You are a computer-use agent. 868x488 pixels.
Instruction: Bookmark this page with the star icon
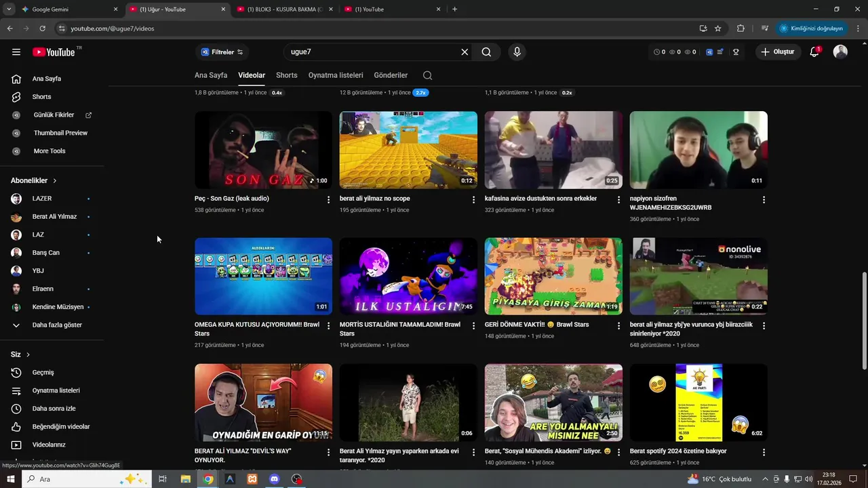[718, 28]
